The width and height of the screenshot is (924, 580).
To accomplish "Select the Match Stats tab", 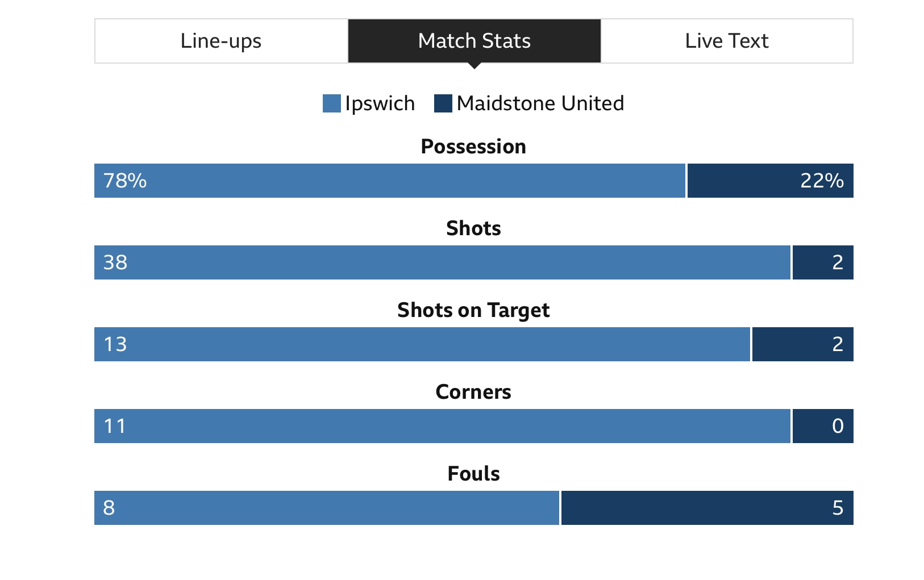I will pos(475,41).
